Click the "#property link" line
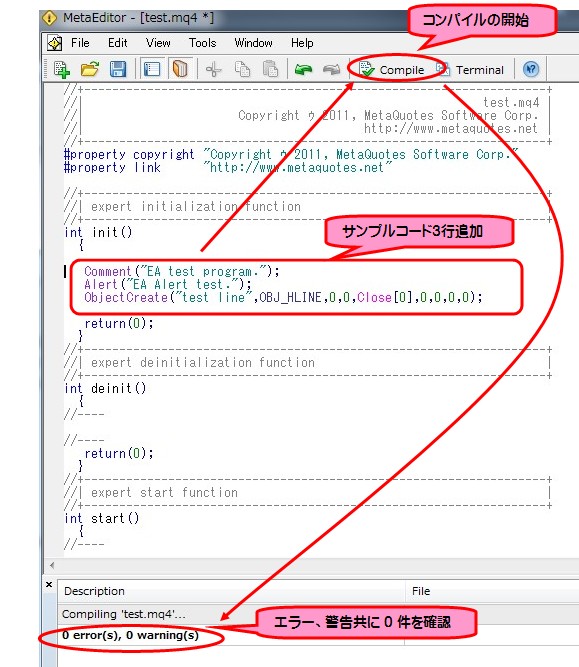Screen dimensions: 579x667 coord(228,168)
